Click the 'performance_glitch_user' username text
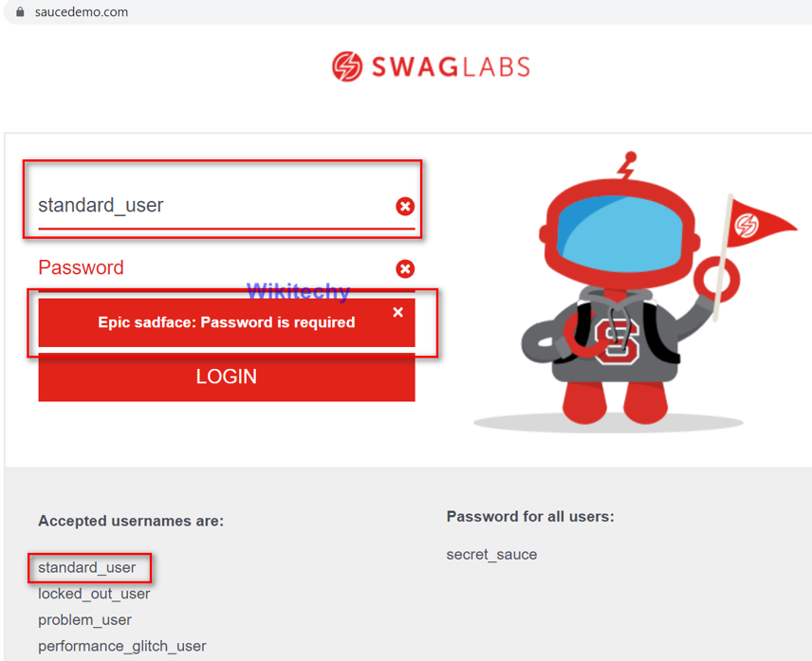Viewport: 812px width, 661px height. pos(122,646)
